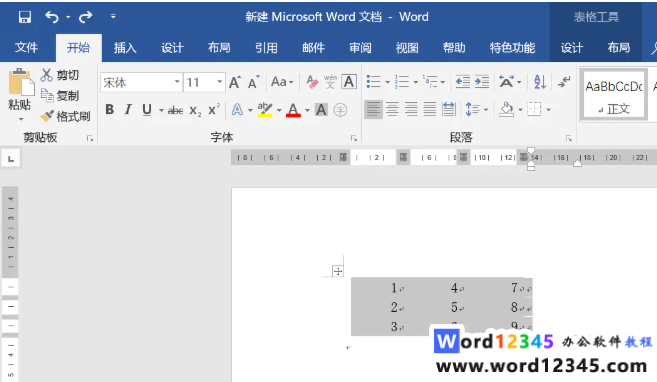The width and height of the screenshot is (657, 382).
Task: Click the Save icon in title bar
Action: (25, 17)
